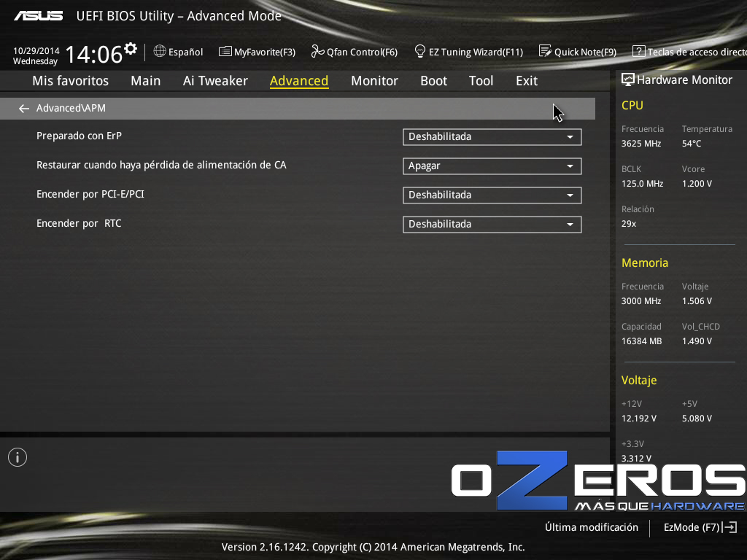Select the Advanced tab
The width and height of the screenshot is (747, 560).
click(299, 81)
